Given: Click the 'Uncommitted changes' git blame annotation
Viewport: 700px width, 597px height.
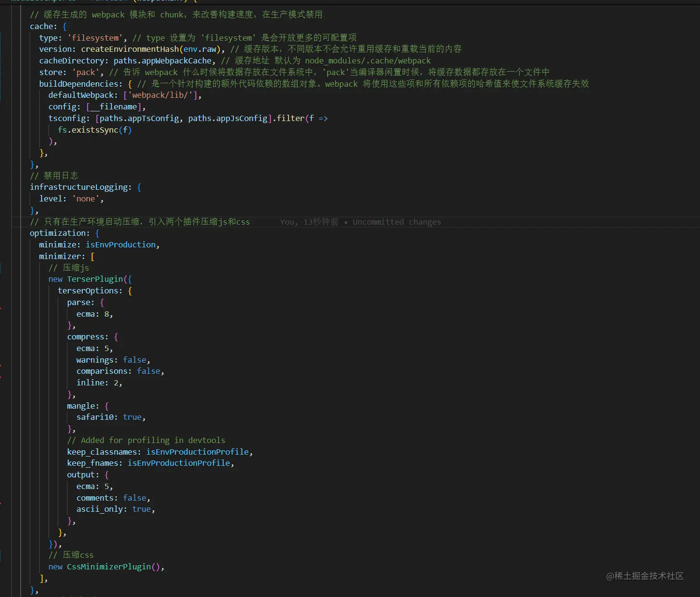Looking at the screenshot, I should point(397,222).
